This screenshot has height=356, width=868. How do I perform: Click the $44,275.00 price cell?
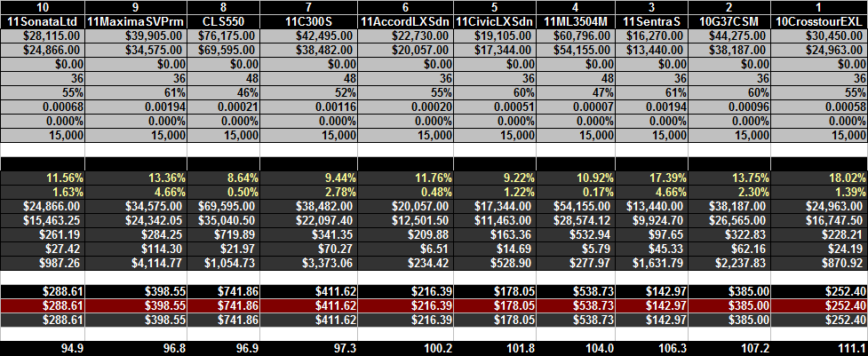[x=729, y=36]
